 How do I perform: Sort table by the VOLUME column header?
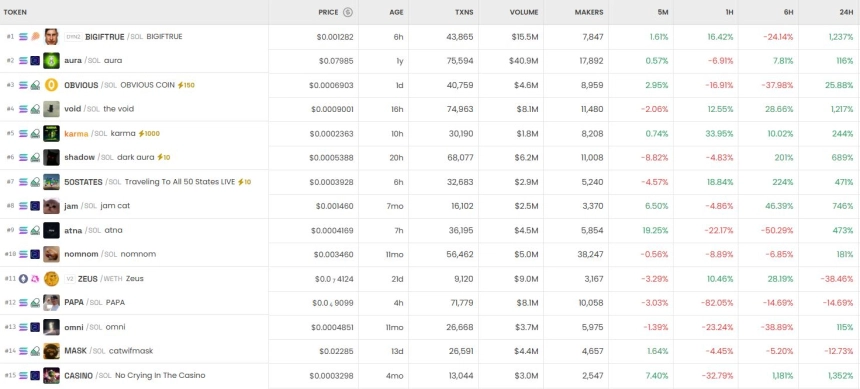click(x=524, y=12)
